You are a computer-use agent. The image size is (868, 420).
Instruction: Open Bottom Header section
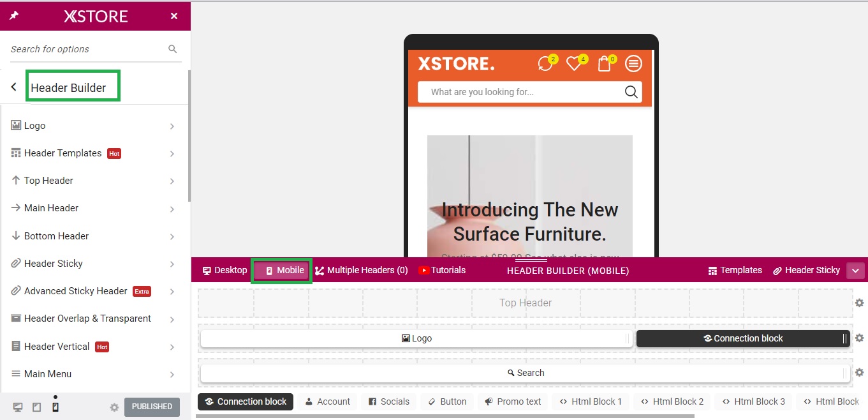94,236
